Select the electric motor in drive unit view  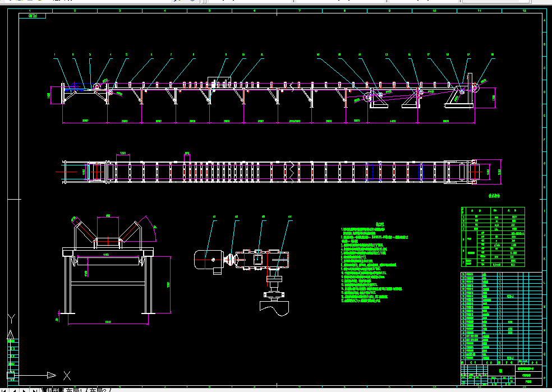click(209, 261)
